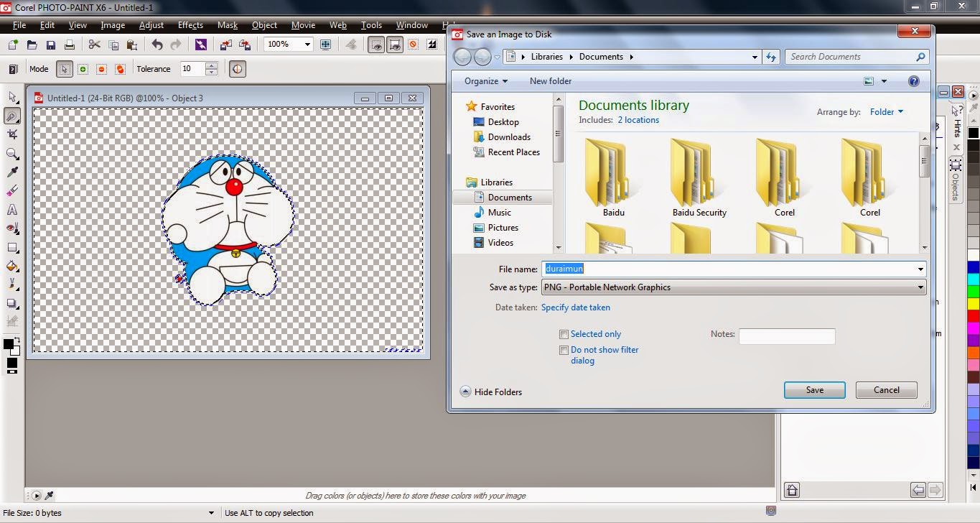Click the Copy icon in toolbar
Screen dimensions: 980x523
tap(113, 45)
